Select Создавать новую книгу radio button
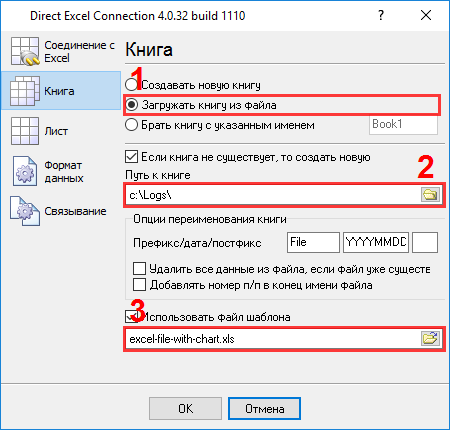 click(x=131, y=85)
